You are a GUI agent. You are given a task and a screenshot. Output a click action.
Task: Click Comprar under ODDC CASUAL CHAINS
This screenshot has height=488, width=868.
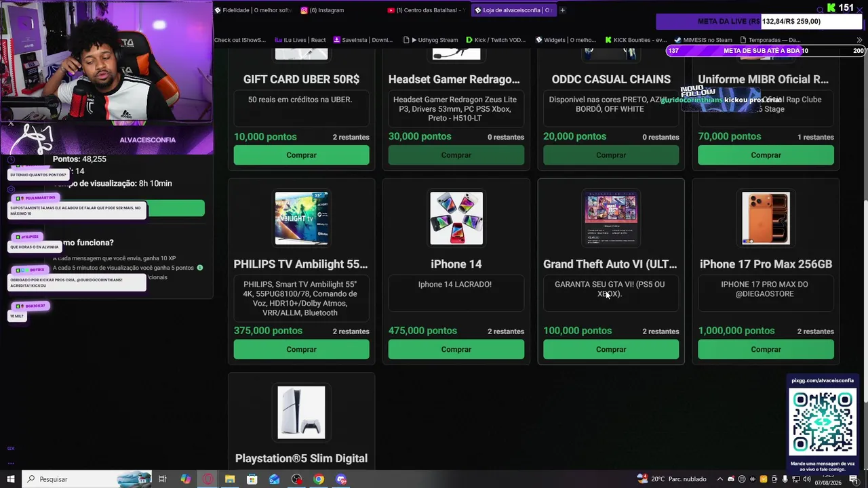coord(611,155)
